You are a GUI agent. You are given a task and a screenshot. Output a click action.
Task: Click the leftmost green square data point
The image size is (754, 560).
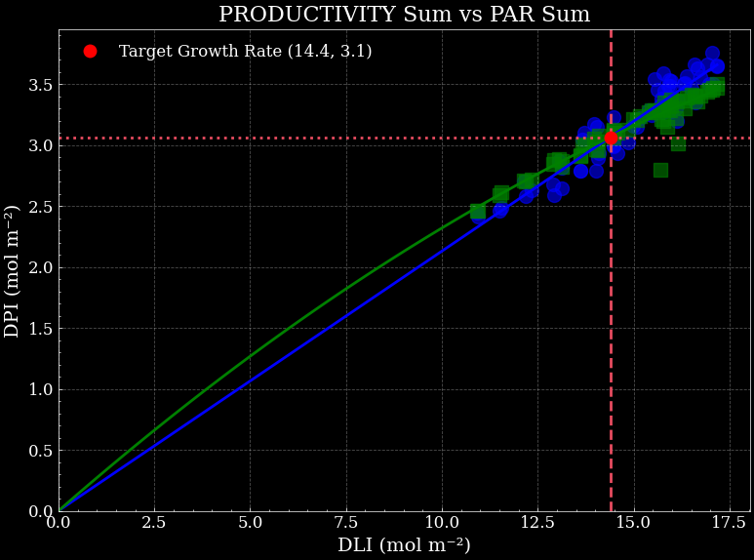(478, 211)
